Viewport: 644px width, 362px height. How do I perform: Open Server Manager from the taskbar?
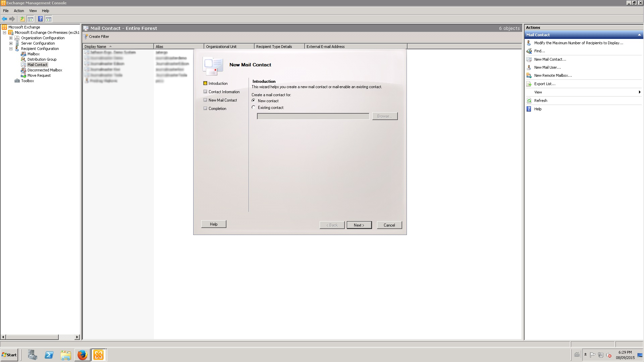33,355
